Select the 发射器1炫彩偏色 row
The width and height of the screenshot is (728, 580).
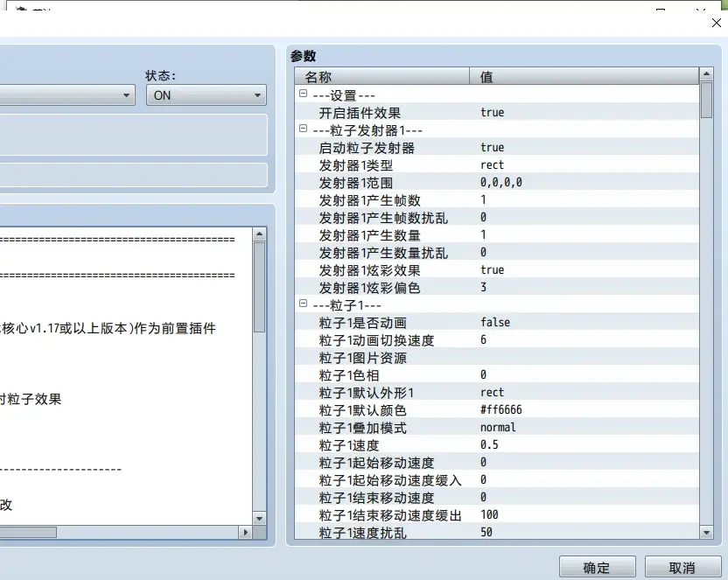[497, 287]
